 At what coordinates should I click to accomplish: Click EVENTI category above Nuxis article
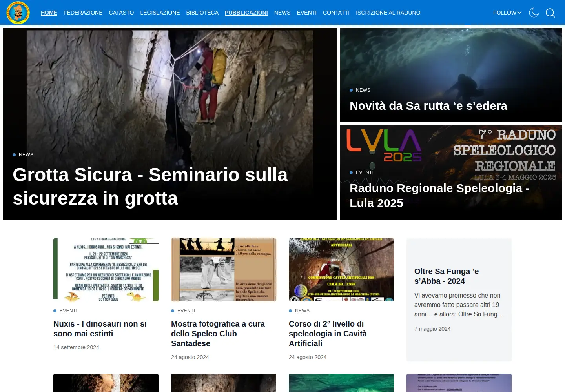click(x=68, y=311)
